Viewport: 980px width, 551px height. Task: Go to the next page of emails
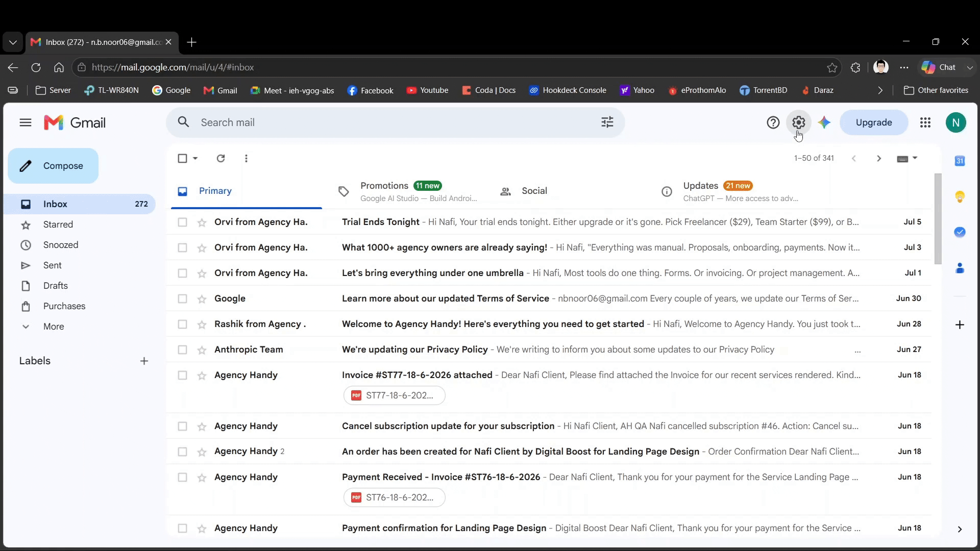(x=878, y=158)
